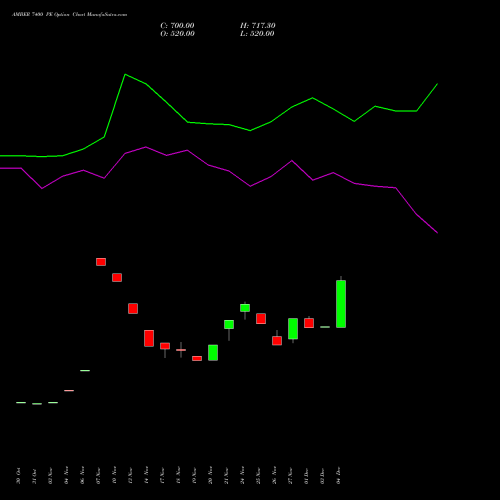The height and width of the screenshot is (500, 500).
Task: Click the '31 Oct' date label
Action: click(x=34, y=476)
